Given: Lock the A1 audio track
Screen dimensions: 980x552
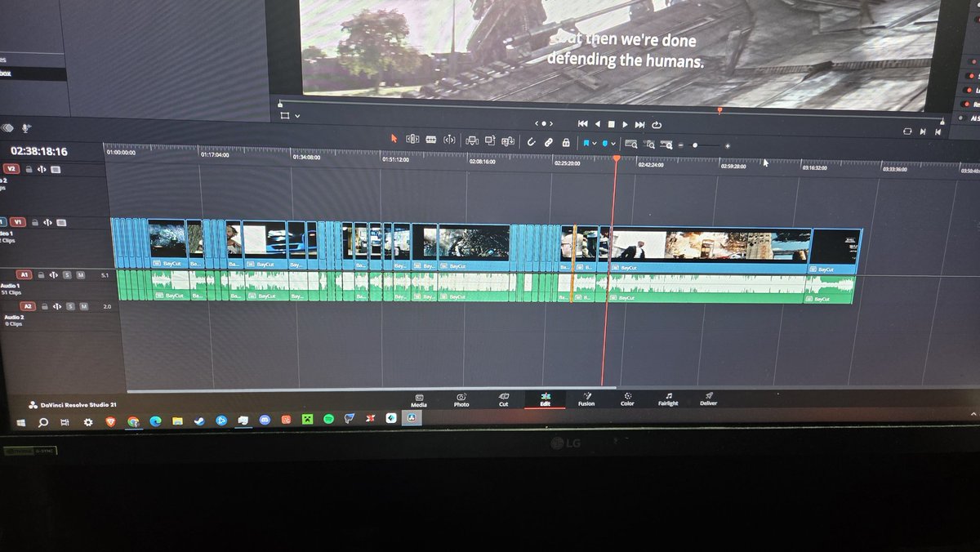Looking at the screenshot, I should (x=41, y=275).
